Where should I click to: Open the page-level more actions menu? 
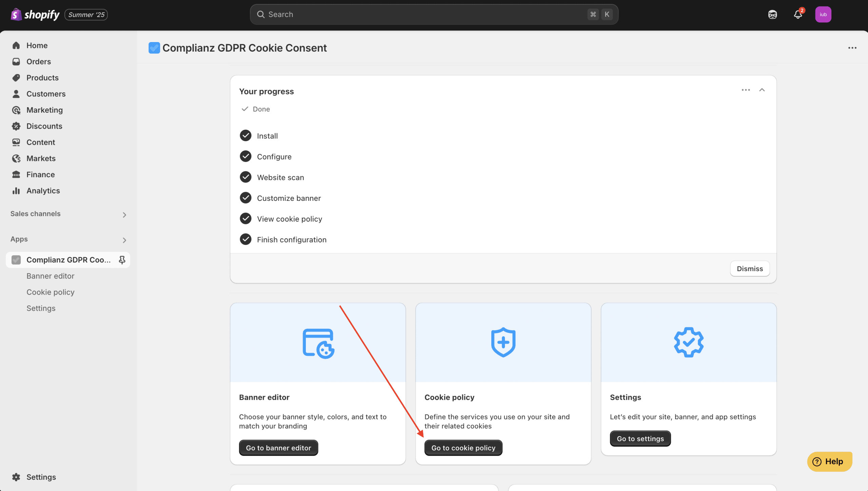point(852,48)
